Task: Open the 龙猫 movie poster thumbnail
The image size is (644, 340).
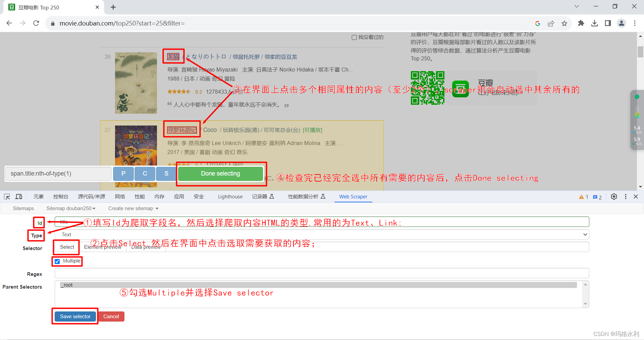Action: [136, 83]
